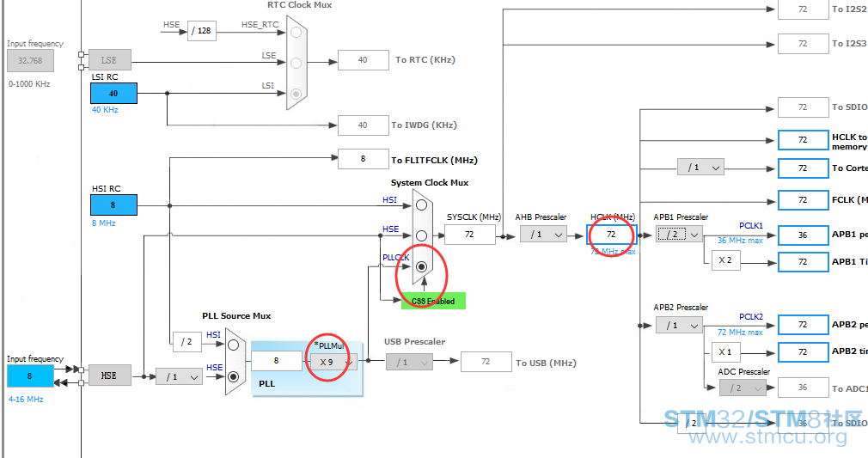Toggle the CSS Enabled button
The height and width of the screenshot is (458, 868).
point(433,301)
